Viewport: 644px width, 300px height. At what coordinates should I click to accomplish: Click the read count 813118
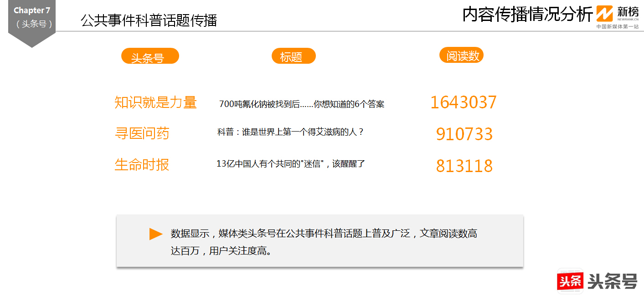[464, 166]
